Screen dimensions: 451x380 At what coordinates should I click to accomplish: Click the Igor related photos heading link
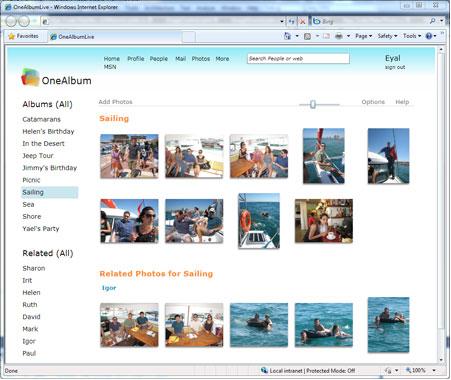pyautogui.click(x=109, y=288)
